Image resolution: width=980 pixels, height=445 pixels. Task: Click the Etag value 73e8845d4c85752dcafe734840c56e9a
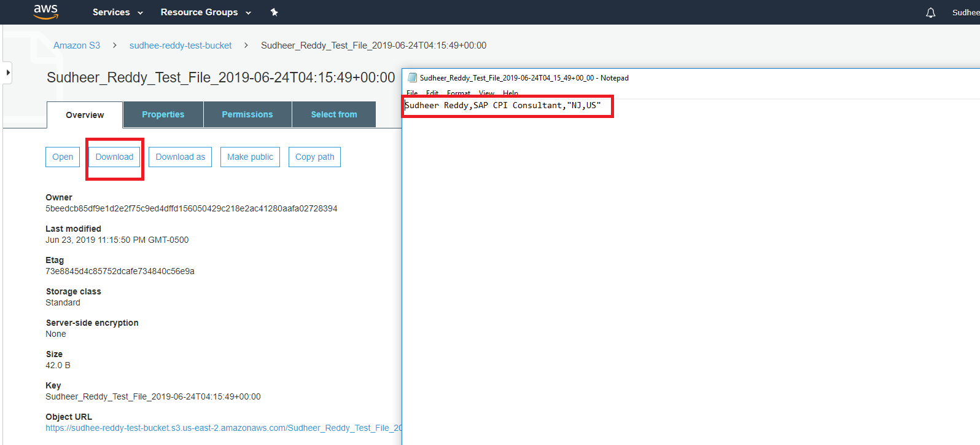coord(120,271)
